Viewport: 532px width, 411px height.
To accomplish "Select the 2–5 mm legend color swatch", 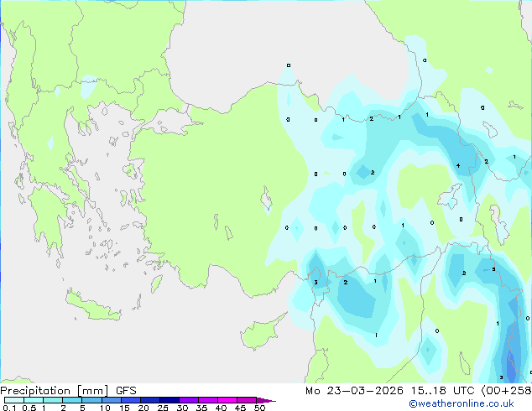I will 72,400.
